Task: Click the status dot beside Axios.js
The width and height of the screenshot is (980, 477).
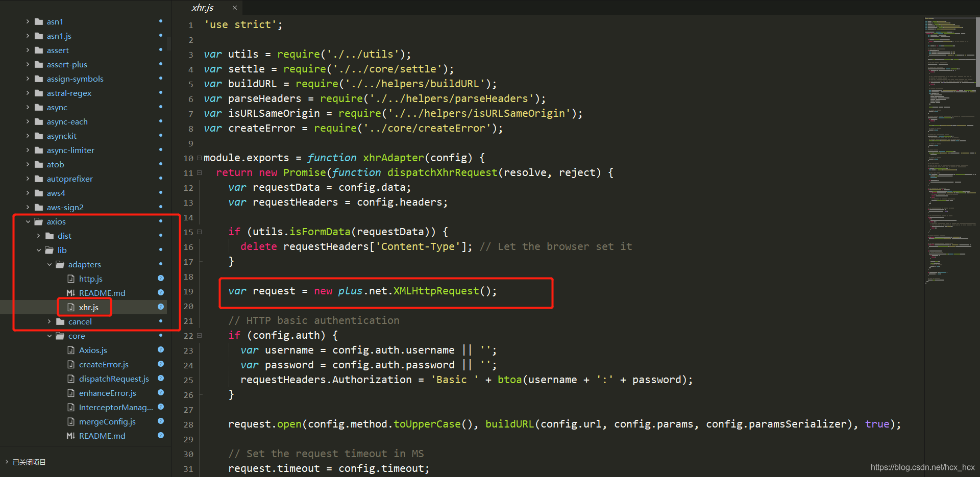Action: click(x=161, y=349)
